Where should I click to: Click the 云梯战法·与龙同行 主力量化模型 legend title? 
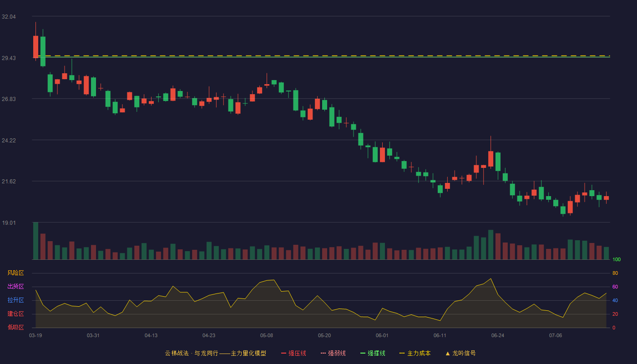[215, 353]
